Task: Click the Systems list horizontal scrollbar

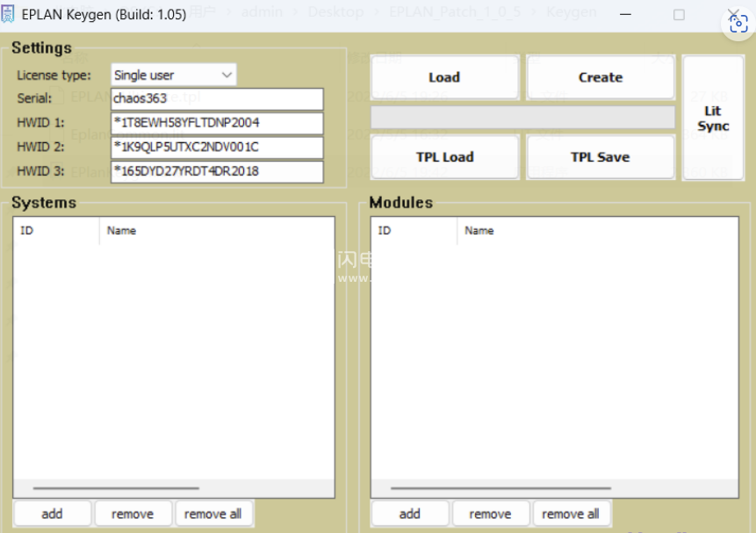Action: (116, 488)
